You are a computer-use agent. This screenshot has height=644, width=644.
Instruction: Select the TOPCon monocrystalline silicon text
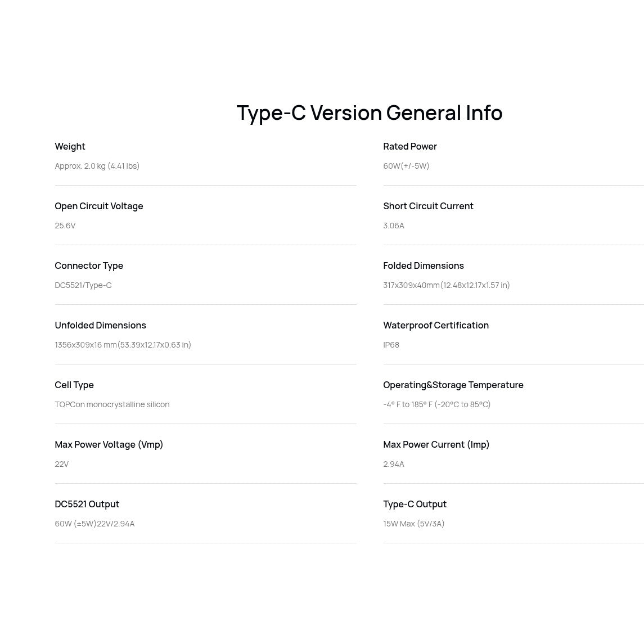pos(112,404)
